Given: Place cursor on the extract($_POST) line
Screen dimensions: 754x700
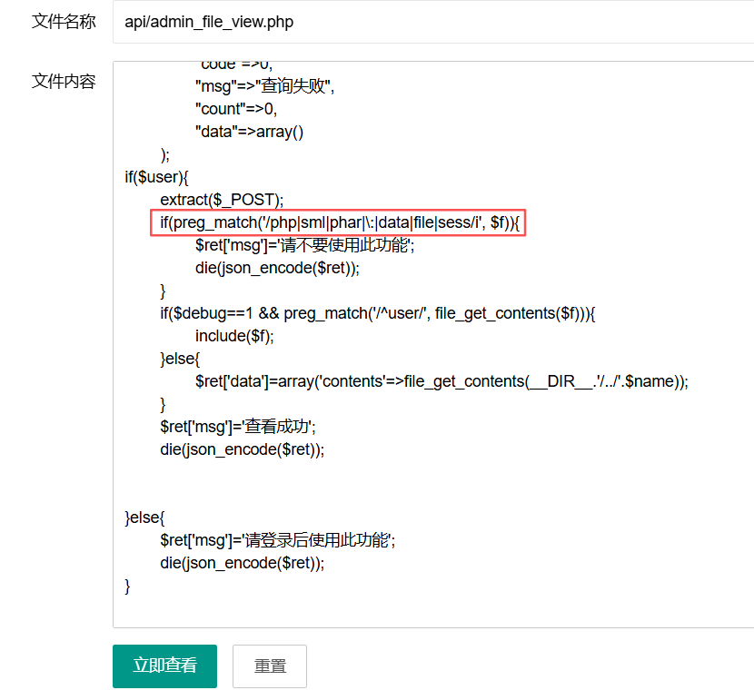Looking at the screenshot, I should tap(222, 200).
